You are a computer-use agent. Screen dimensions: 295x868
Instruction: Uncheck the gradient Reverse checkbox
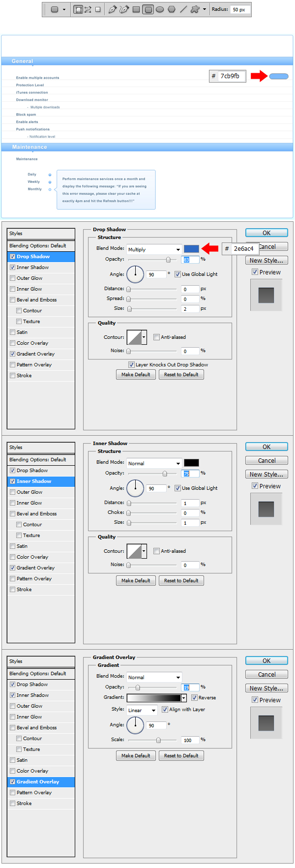tap(194, 698)
